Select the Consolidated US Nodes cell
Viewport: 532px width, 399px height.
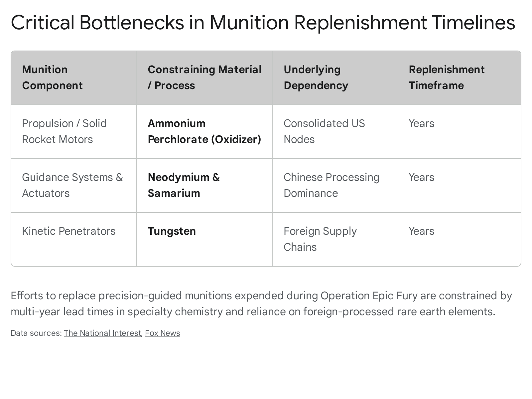tap(324, 131)
